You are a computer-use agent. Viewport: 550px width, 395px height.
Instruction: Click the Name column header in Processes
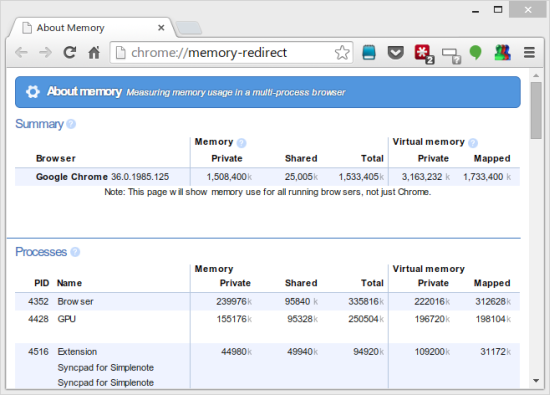pyautogui.click(x=69, y=283)
